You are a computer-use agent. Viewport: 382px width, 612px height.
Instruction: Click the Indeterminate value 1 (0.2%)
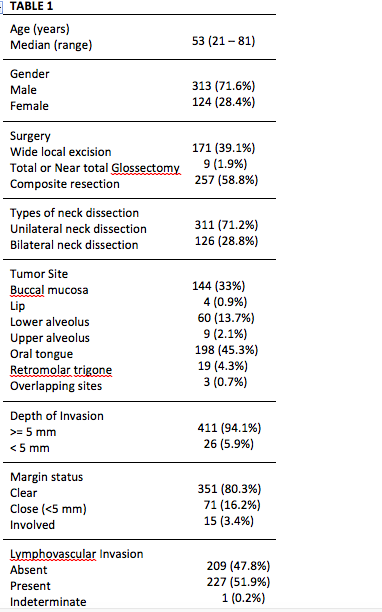[243, 598]
